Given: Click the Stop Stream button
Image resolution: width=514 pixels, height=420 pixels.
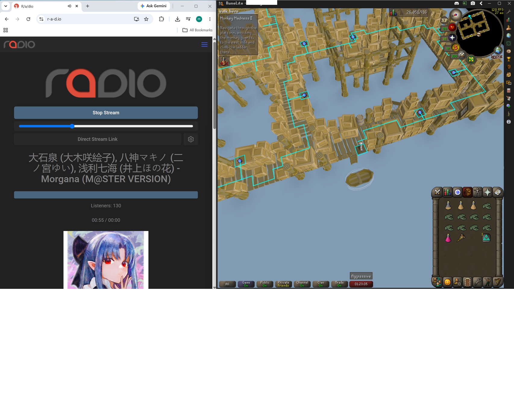Looking at the screenshot, I should tap(106, 113).
